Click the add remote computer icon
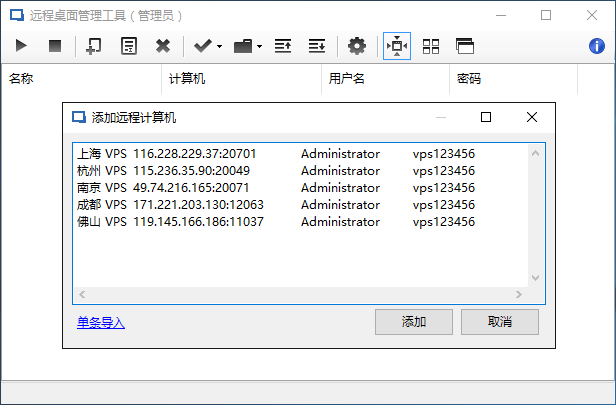This screenshot has height=405, width=616. (93, 46)
